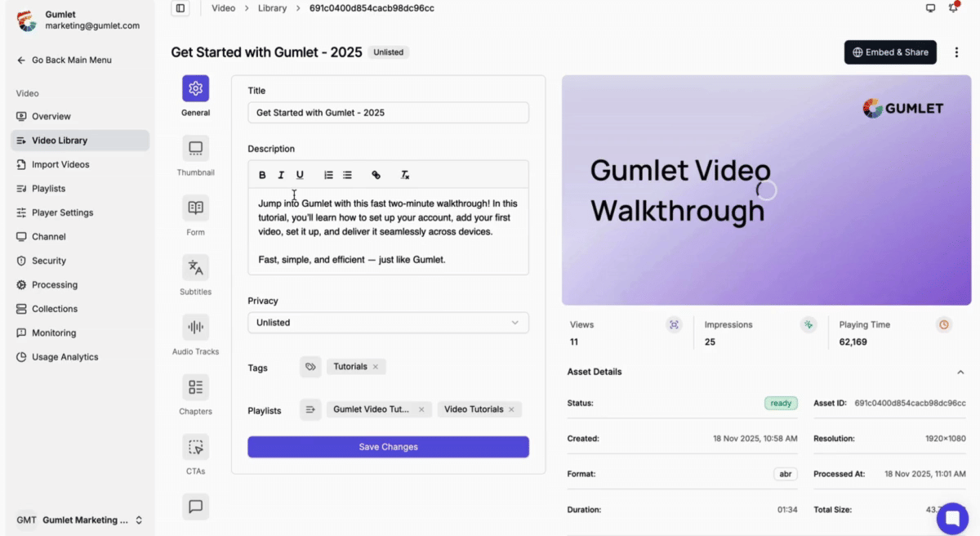Click the Title input field
980x536 pixels.
tap(388, 113)
